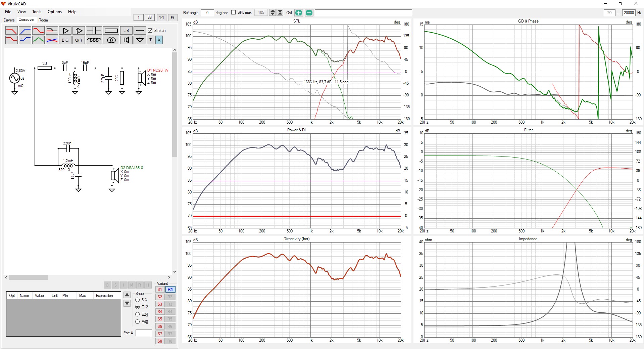The image size is (644, 349).
Task: Click the empty overlay name text field
Action: point(363,13)
